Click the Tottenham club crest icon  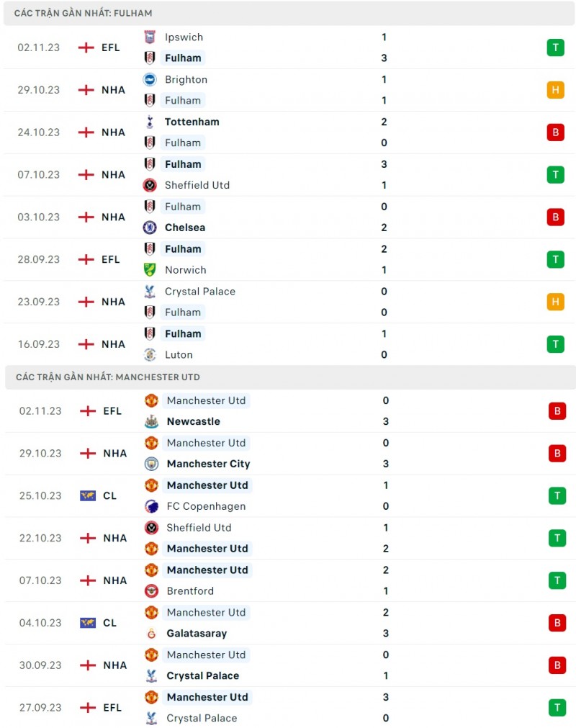point(150,122)
